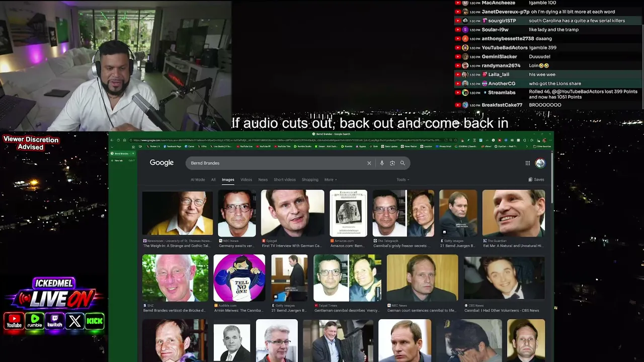Click the browser back arrow button
Viewport: 644px width, 362px height.
point(112,140)
